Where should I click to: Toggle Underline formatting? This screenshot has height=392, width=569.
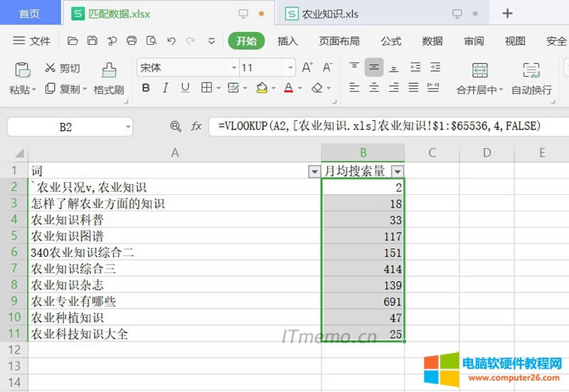[185, 88]
